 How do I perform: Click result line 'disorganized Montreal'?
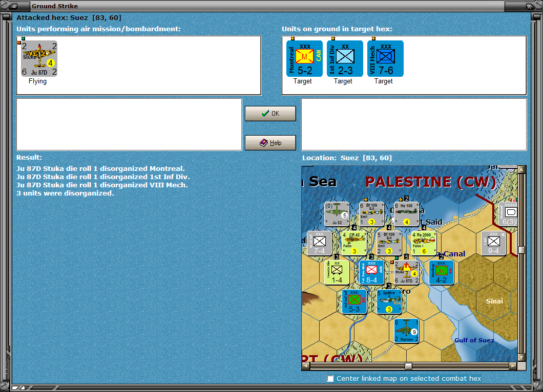pyautogui.click(x=100, y=169)
